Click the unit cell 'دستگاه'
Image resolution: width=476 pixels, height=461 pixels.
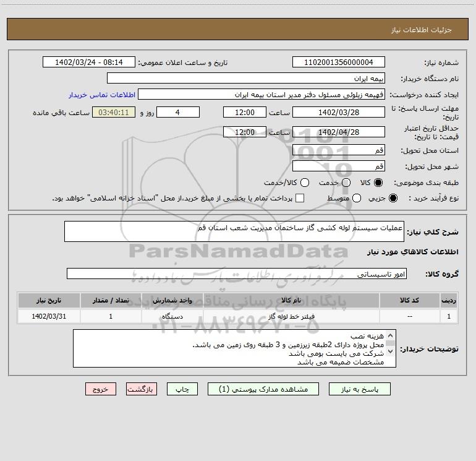tap(172, 316)
